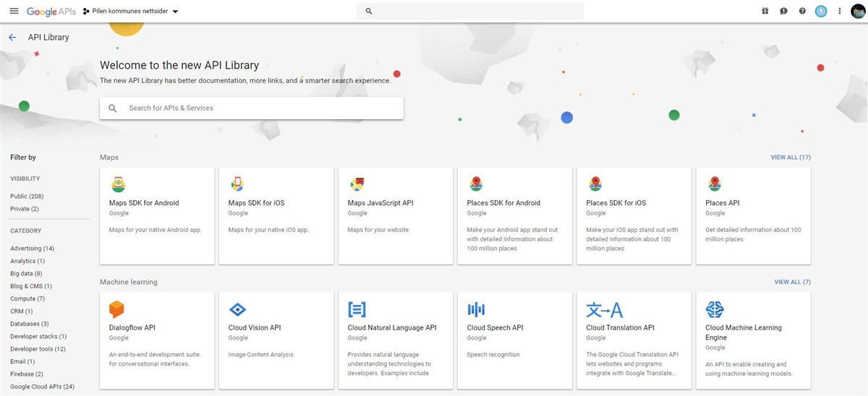Click the back arrow beside API Library
Screen dimensions: 868x396
(x=12, y=38)
